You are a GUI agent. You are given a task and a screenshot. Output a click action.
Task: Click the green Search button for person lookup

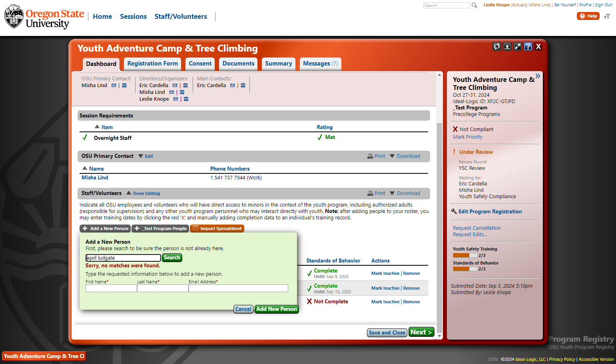[172, 258]
